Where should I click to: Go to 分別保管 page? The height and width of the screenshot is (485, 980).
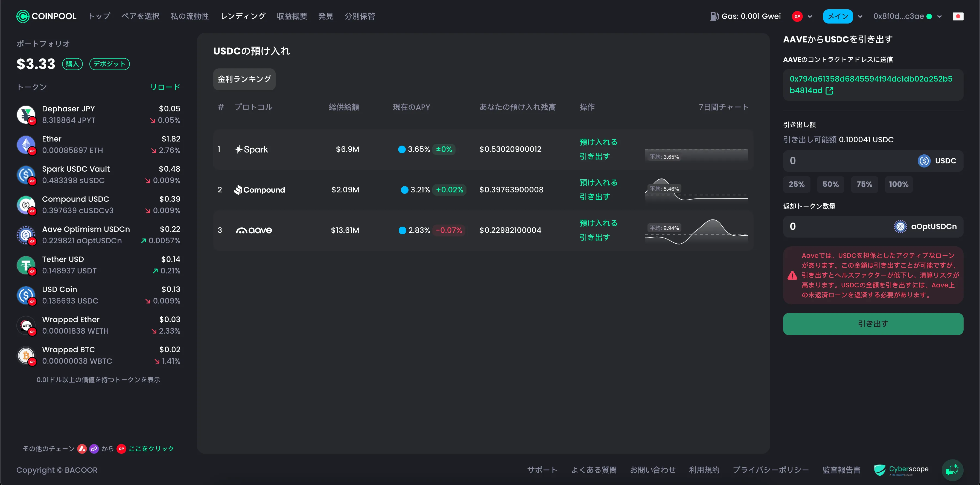tap(360, 16)
